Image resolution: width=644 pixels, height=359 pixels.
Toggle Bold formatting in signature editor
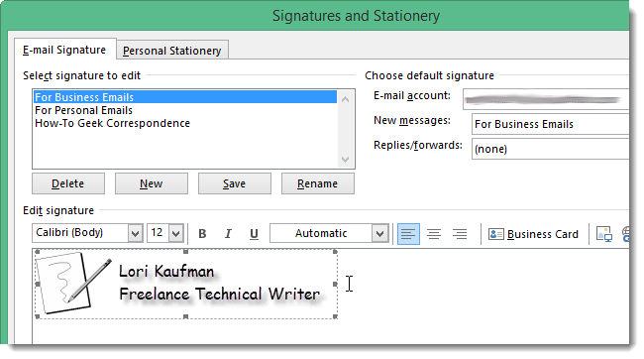point(202,234)
